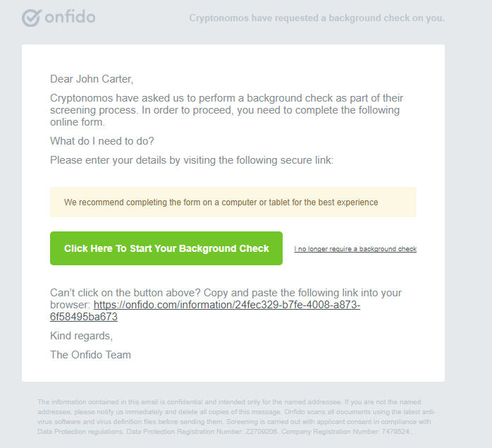Click the 'Dear John Carter' greeting
Image resolution: width=492 pixels, height=448 pixels.
pos(92,79)
